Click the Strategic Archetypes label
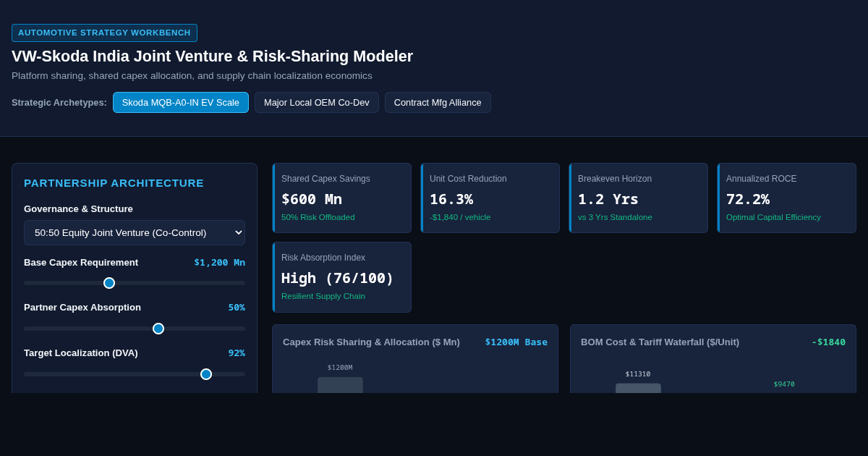Screen dimensions: 868x456 pos(59,103)
